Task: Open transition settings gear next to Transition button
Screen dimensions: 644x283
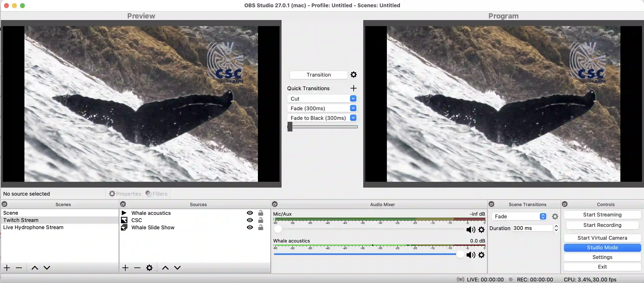Action: point(353,75)
